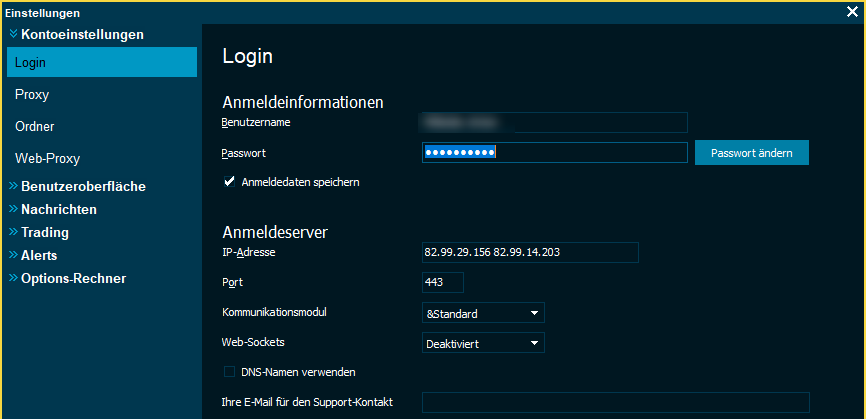This screenshot has height=419, width=866.
Task: Open the Web-Sockets dropdown
Action: 483,343
